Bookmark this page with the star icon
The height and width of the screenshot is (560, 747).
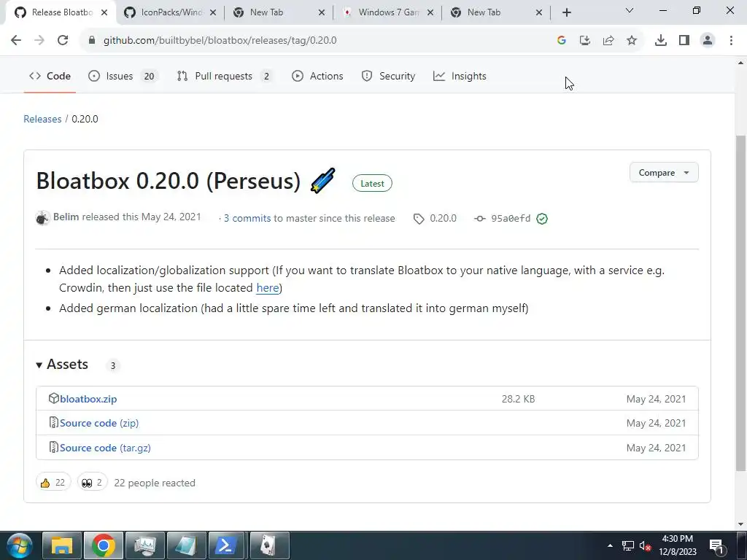[632, 41]
